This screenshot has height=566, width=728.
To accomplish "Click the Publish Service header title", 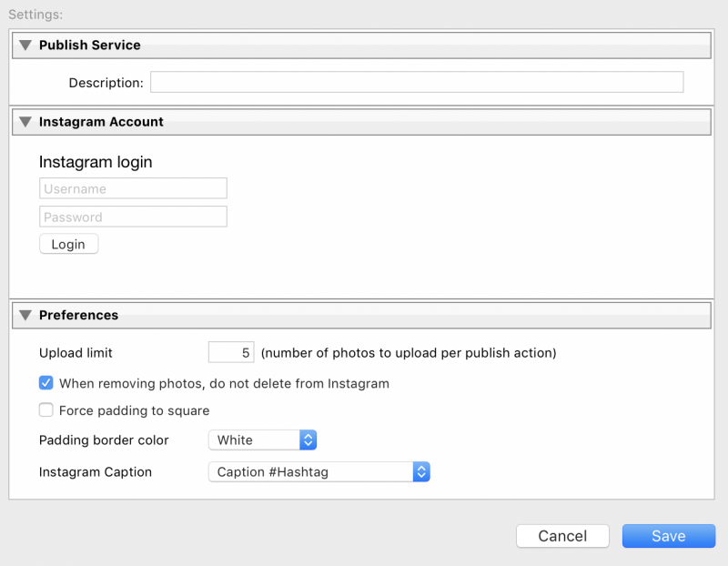I will point(89,45).
